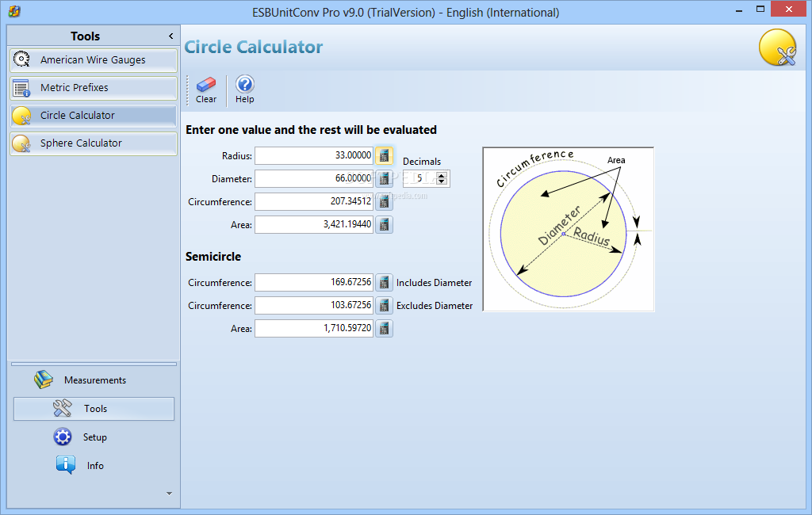Click the 'Includes Diameter' label
812x515 pixels.
click(434, 283)
